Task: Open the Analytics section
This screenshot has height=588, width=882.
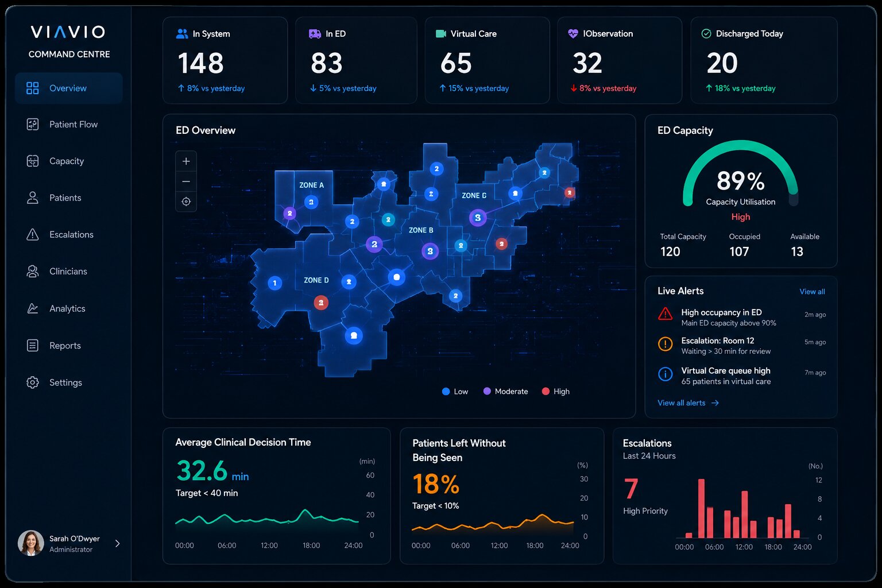Action: (x=69, y=308)
